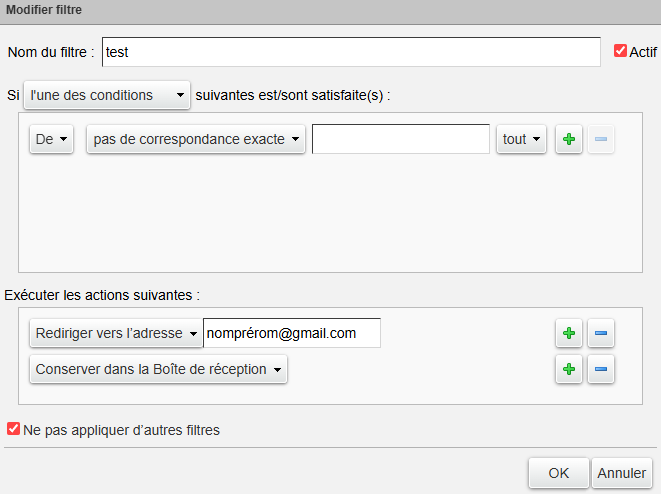The height and width of the screenshot is (494, 661).
Task: Click the 'Nom du filtre' text field
Action: click(x=350, y=52)
